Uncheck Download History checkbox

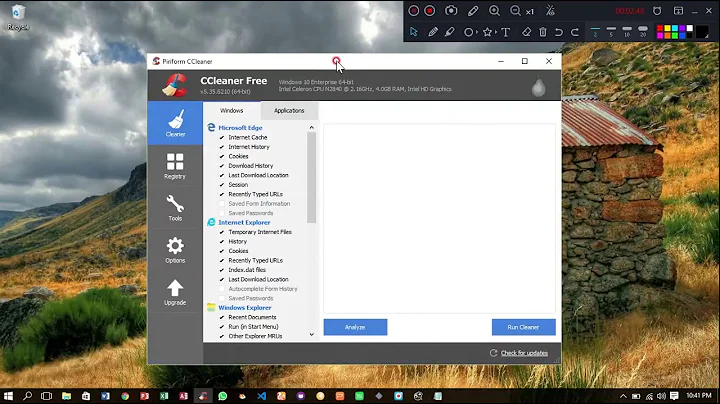[222, 166]
